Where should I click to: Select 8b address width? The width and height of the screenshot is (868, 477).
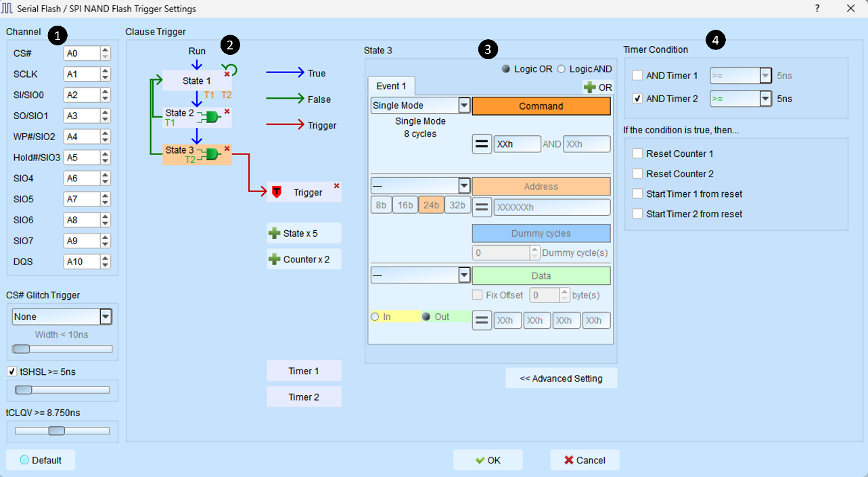coord(381,205)
